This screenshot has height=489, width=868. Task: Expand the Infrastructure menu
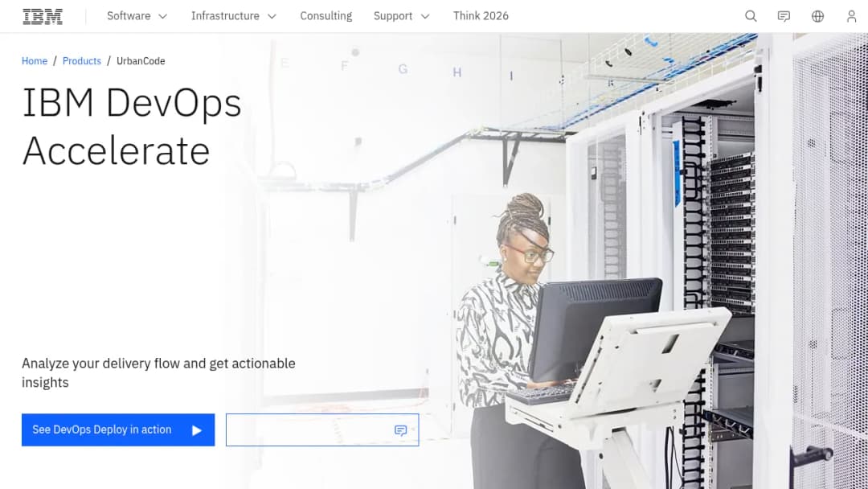(x=234, y=16)
